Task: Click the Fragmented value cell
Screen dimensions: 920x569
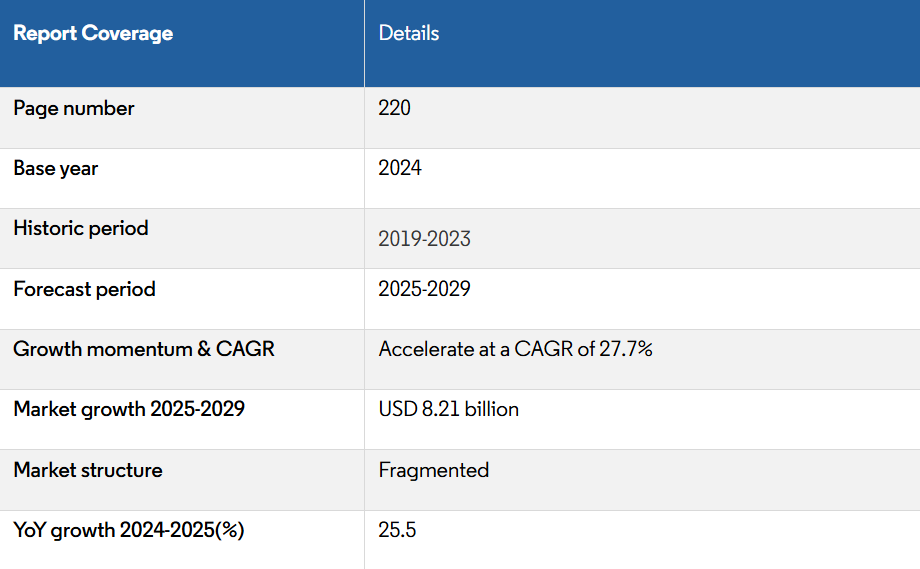Action: tap(434, 470)
